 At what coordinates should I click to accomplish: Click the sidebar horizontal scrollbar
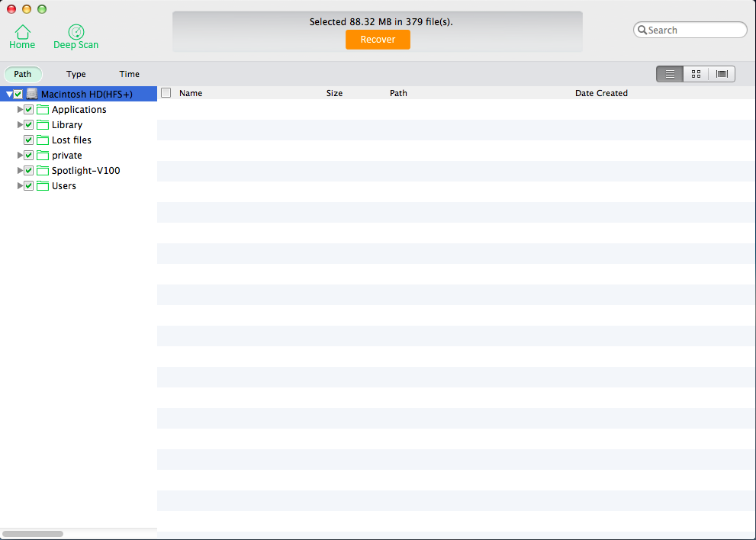pos(33,534)
